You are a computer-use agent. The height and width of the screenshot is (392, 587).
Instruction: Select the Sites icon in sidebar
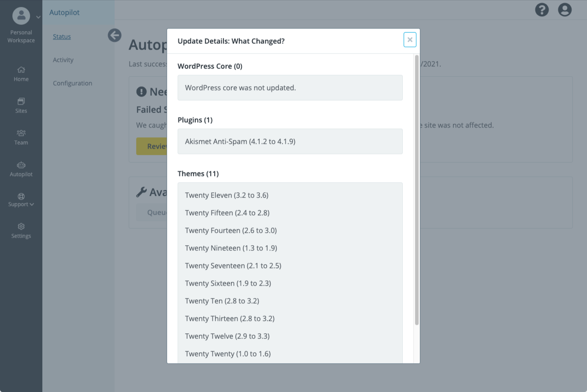[x=21, y=105]
